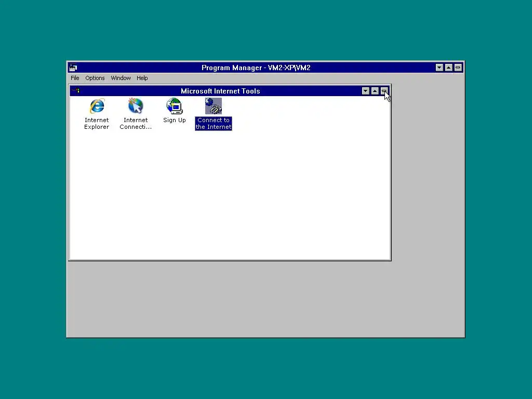Close the Microsoft Internet Tools group window
Viewport: 532px width, 399px height.
click(x=384, y=91)
